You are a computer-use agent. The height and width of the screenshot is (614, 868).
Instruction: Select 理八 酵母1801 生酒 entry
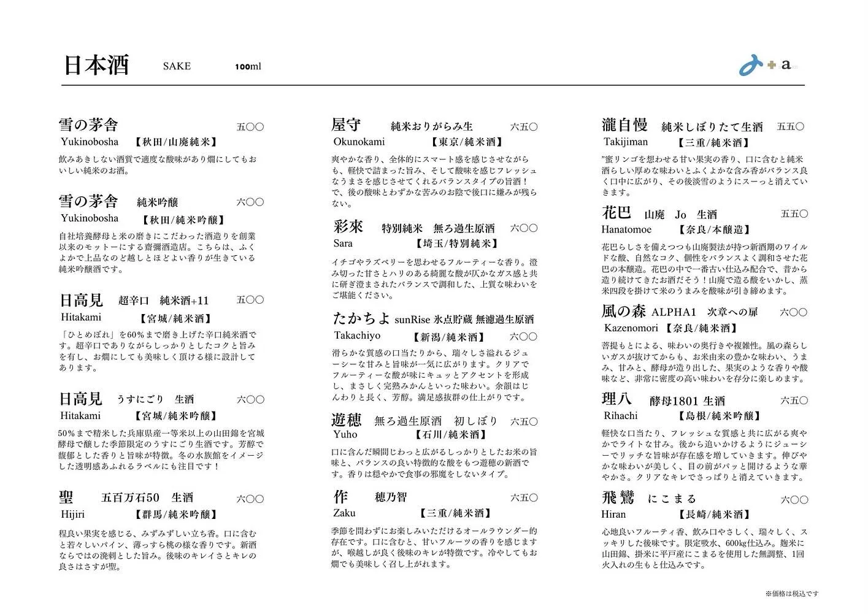[663, 400]
